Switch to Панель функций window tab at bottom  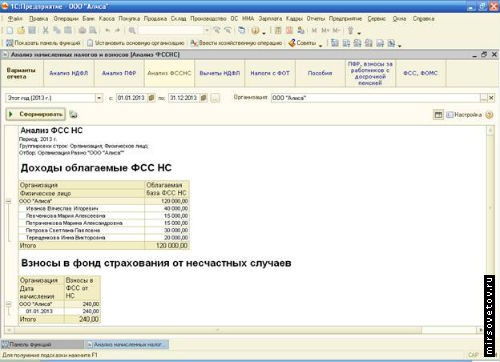[x=43, y=344]
